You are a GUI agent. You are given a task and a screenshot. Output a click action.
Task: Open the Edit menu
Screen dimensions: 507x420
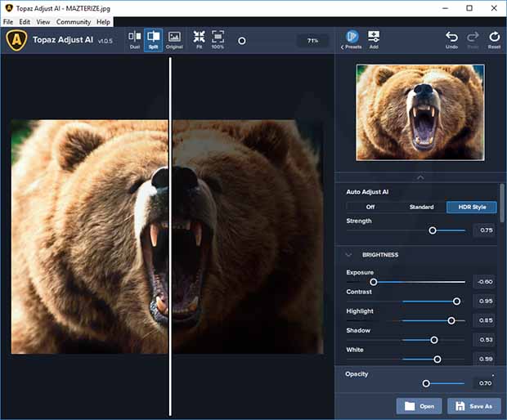point(25,22)
